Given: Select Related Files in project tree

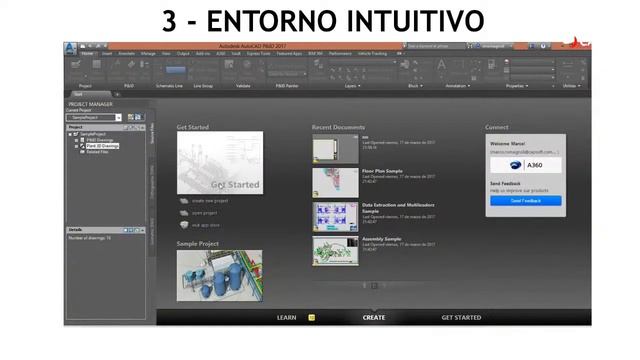Looking at the screenshot, I should point(97,152).
